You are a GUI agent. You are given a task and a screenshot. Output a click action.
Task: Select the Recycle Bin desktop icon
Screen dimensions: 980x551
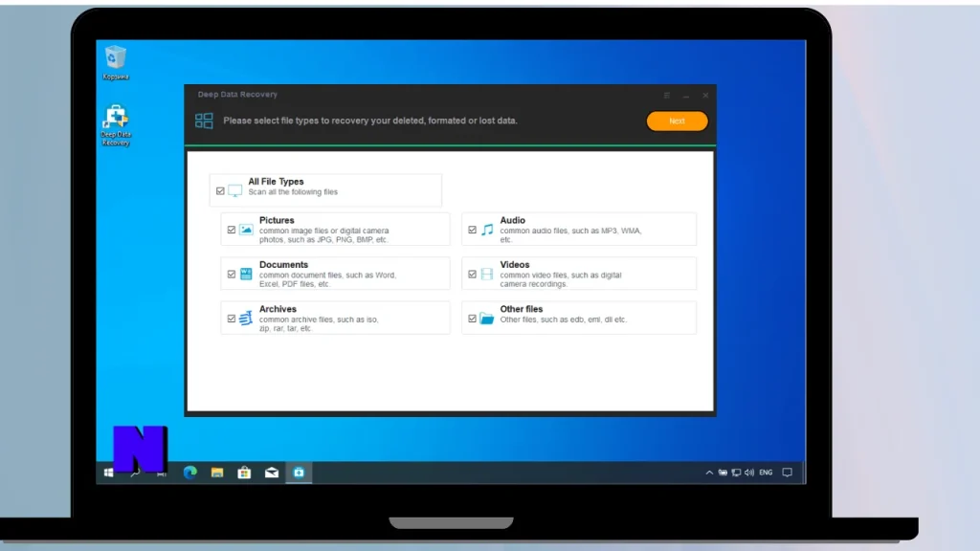click(116, 63)
